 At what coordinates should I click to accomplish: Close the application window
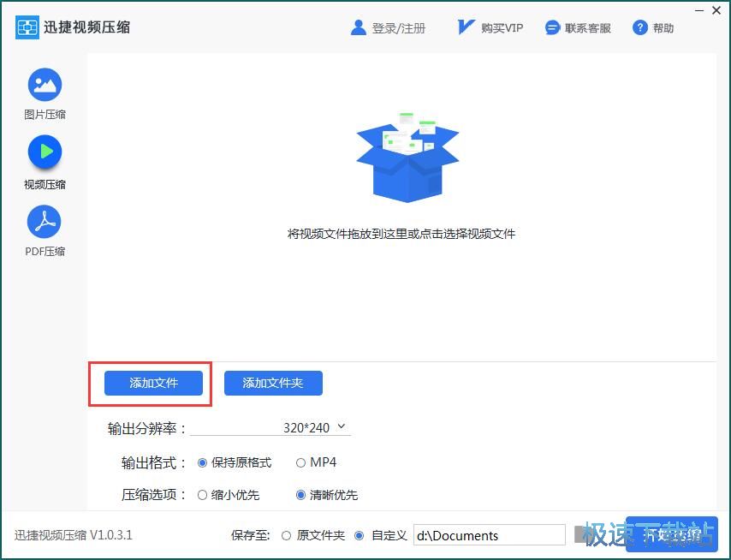tap(716, 10)
